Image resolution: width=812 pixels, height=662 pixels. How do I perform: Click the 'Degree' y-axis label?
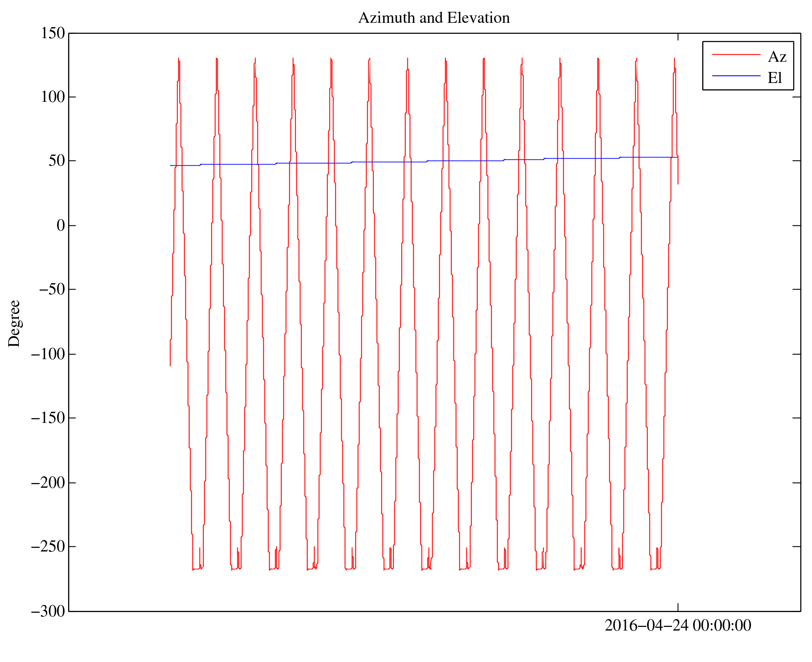coord(14,323)
